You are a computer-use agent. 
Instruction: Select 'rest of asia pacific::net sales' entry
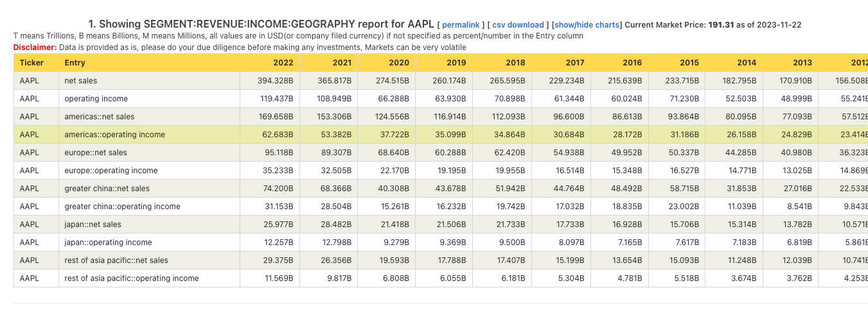click(149, 260)
